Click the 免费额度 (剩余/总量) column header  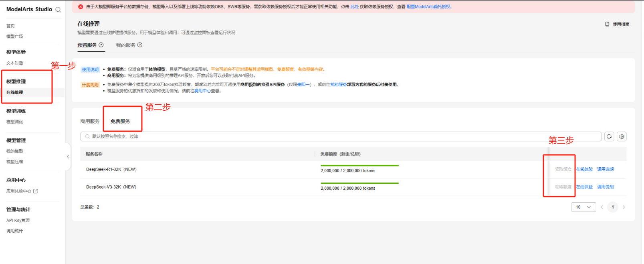click(x=341, y=154)
